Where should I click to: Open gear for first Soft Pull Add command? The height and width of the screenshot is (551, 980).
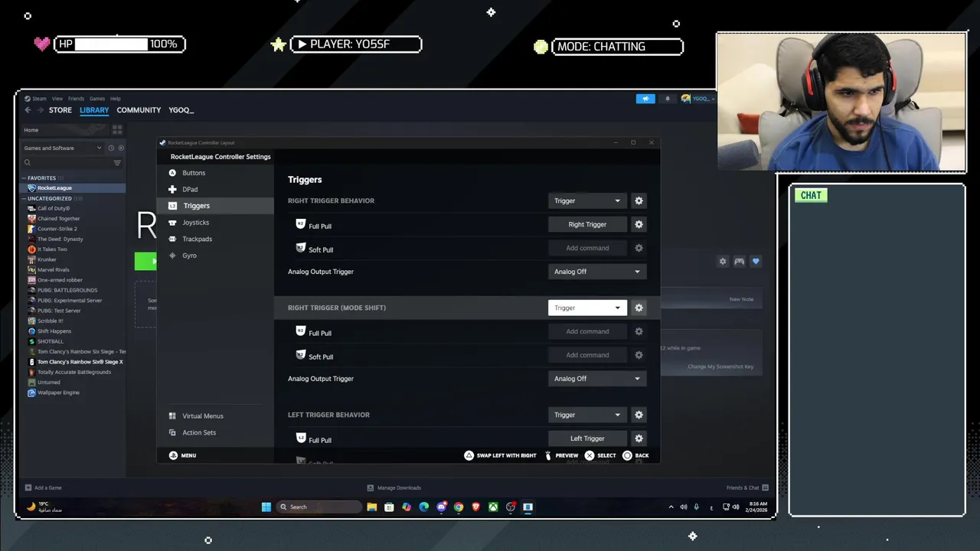click(x=639, y=248)
